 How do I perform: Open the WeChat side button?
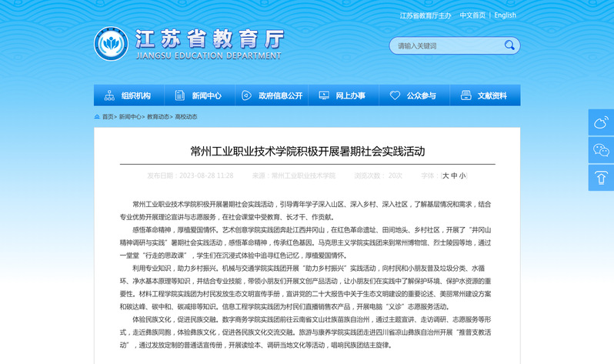[x=601, y=149]
